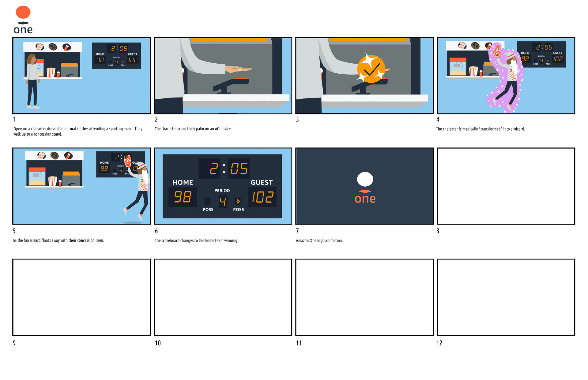588x380 pixels.
Task: Click the frame number 8 label
Action: [x=438, y=231]
